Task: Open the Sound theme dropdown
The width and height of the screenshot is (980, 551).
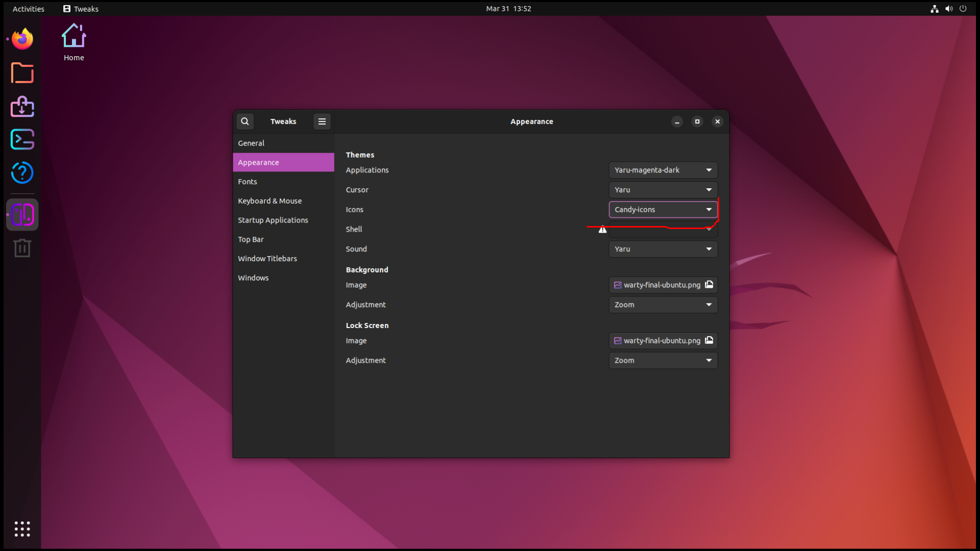Action: click(x=664, y=249)
